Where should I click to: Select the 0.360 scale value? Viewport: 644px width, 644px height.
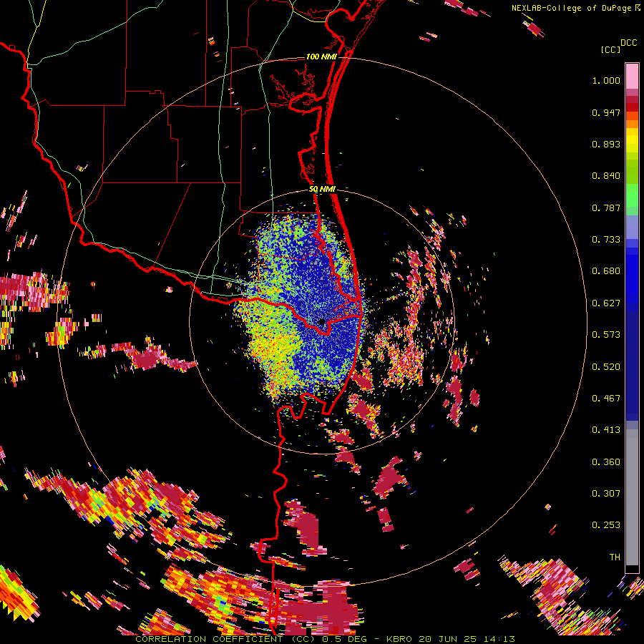(606, 462)
